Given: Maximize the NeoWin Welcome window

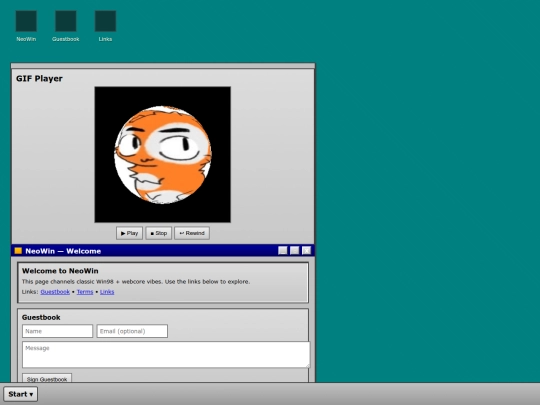Looking at the screenshot, I should (x=294, y=251).
